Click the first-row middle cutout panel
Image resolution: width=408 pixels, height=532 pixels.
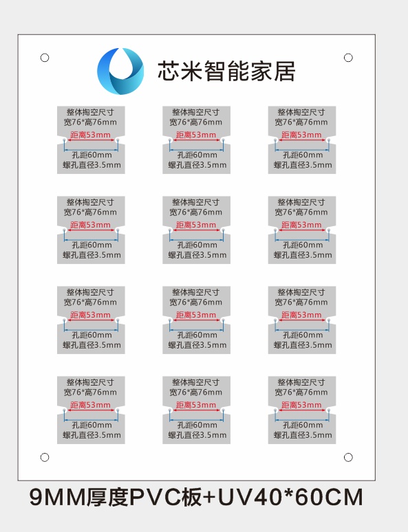coord(196,140)
